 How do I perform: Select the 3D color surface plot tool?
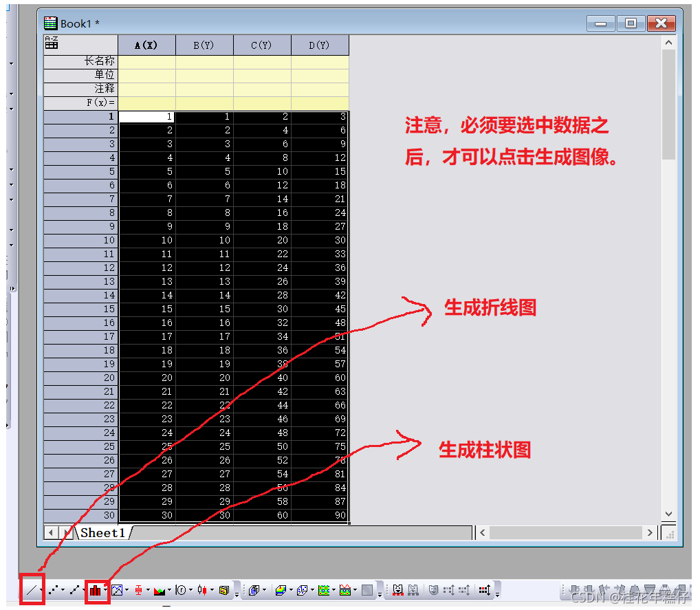(281, 590)
